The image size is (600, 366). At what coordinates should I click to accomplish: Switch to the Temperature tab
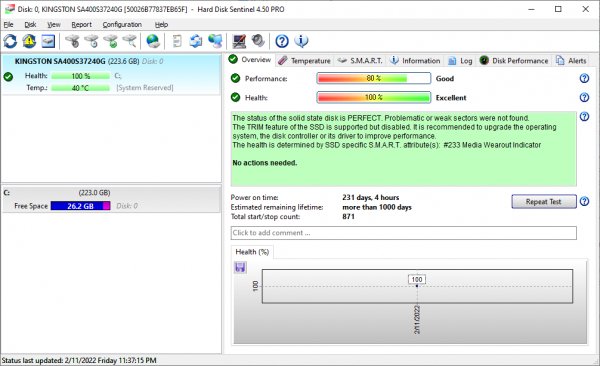click(x=304, y=60)
